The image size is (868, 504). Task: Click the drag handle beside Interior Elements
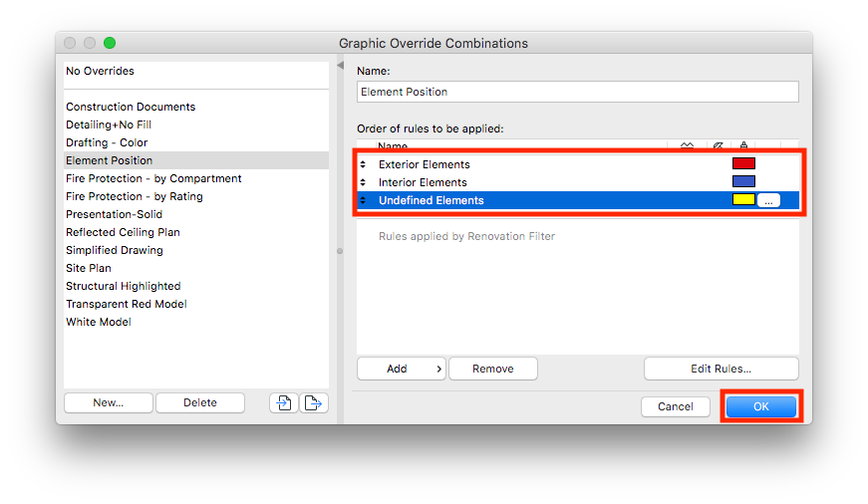coord(363,182)
